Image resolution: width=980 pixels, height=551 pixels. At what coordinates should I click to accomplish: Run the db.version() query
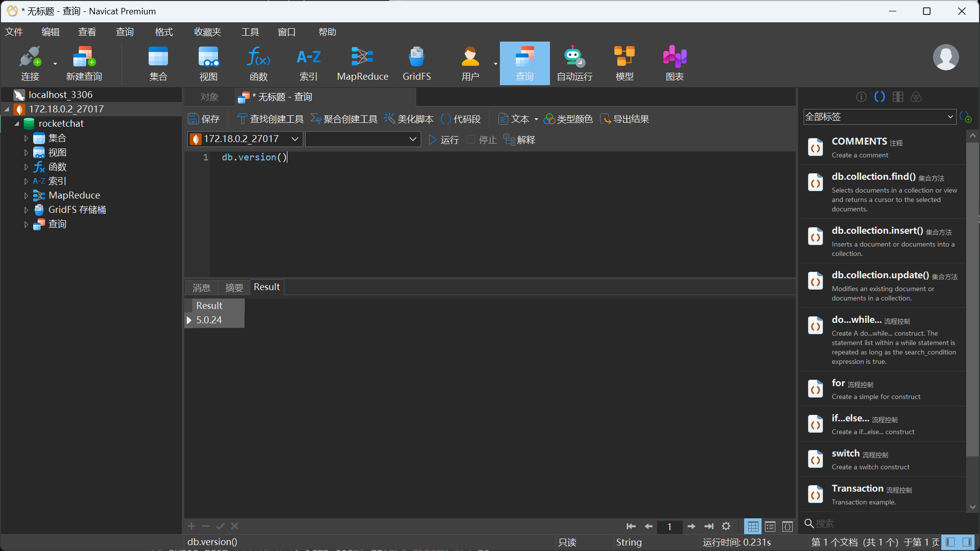coord(443,140)
